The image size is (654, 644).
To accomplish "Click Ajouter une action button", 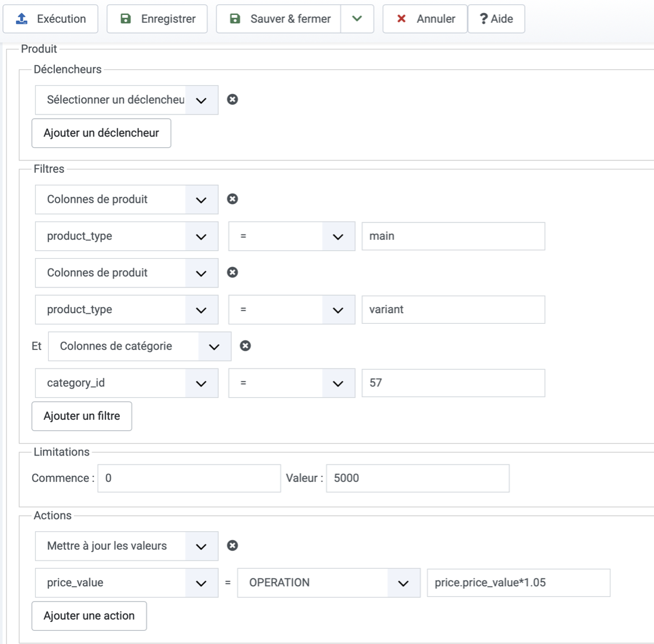I will [x=89, y=616].
